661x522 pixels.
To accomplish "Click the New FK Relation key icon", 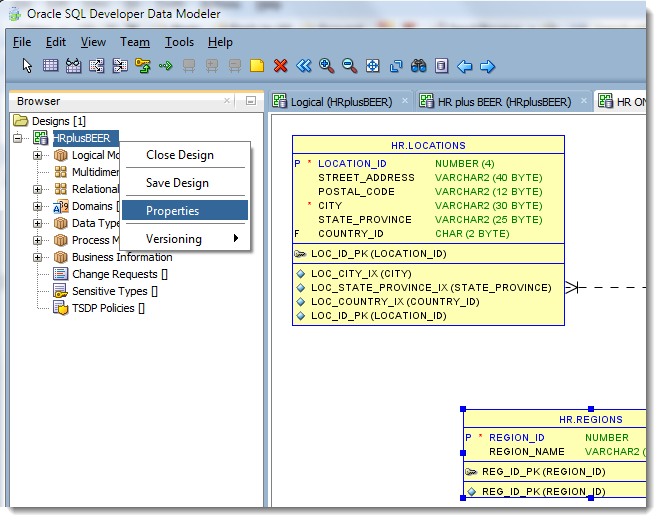I will point(143,66).
